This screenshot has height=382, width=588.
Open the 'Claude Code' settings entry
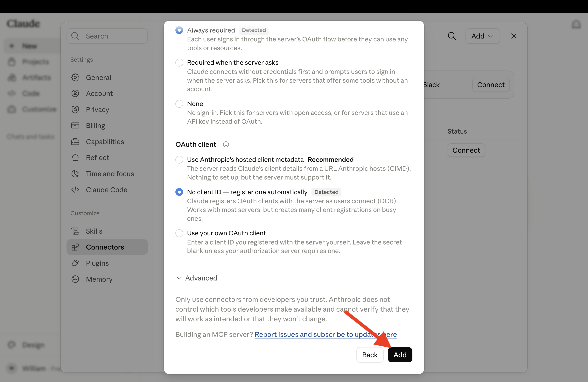pos(107,190)
